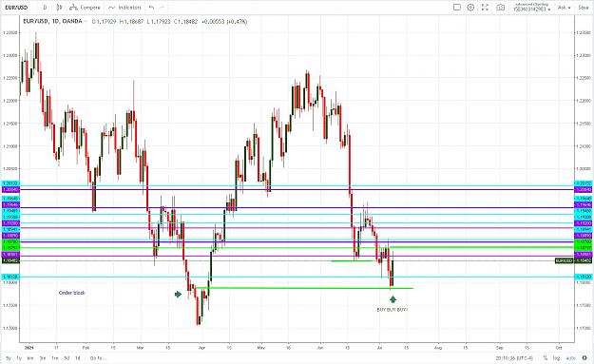Image resolution: width=594 pixels, height=364 pixels.
Task: Select the 1y date range
Action: tap(19, 358)
